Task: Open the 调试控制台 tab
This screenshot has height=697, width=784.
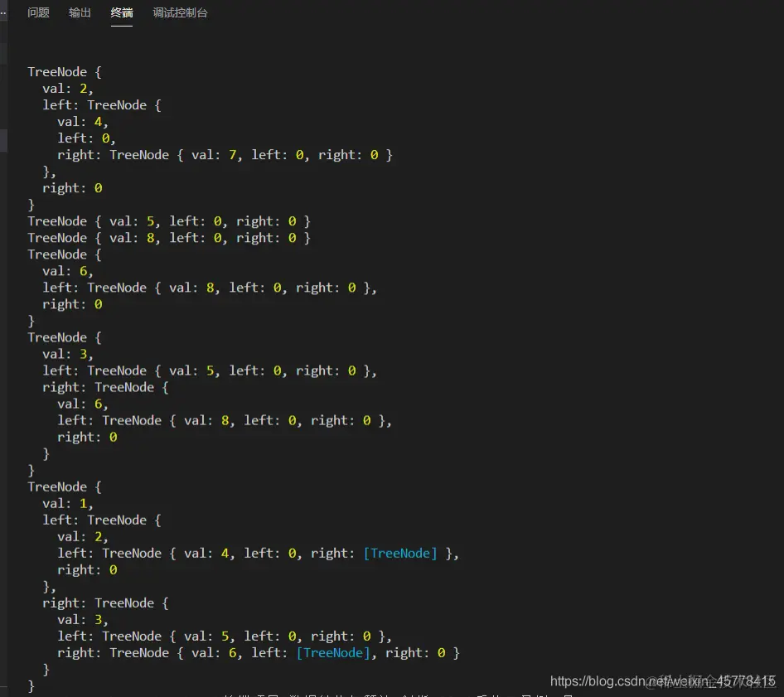Action: click(180, 13)
